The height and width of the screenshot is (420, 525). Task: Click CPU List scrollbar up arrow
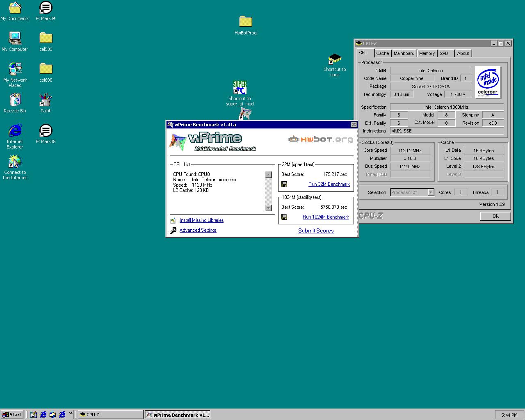pyautogui.click(x=269, y=175)
